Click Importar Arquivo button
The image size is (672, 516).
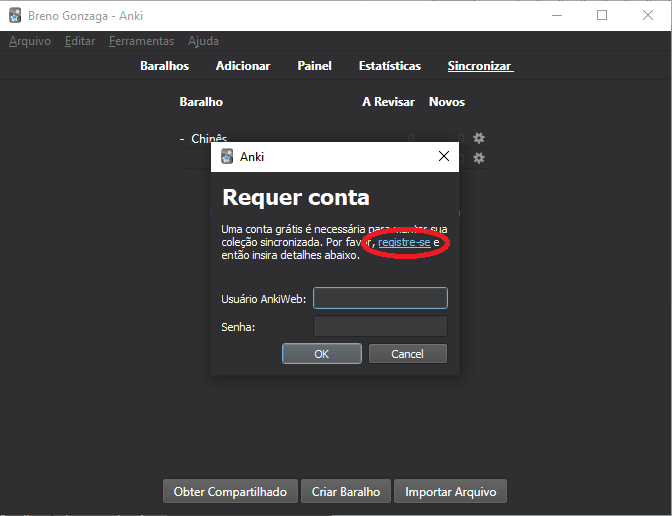[450, 491]
